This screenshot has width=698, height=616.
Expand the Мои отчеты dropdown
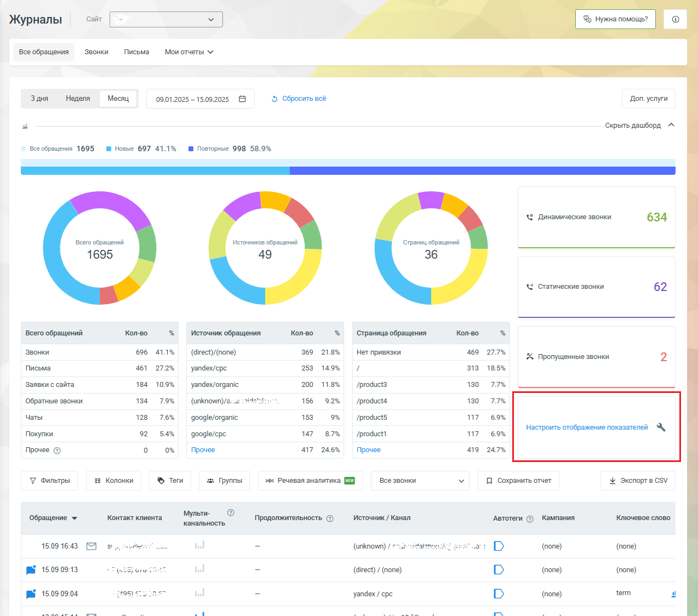(189, 52)
